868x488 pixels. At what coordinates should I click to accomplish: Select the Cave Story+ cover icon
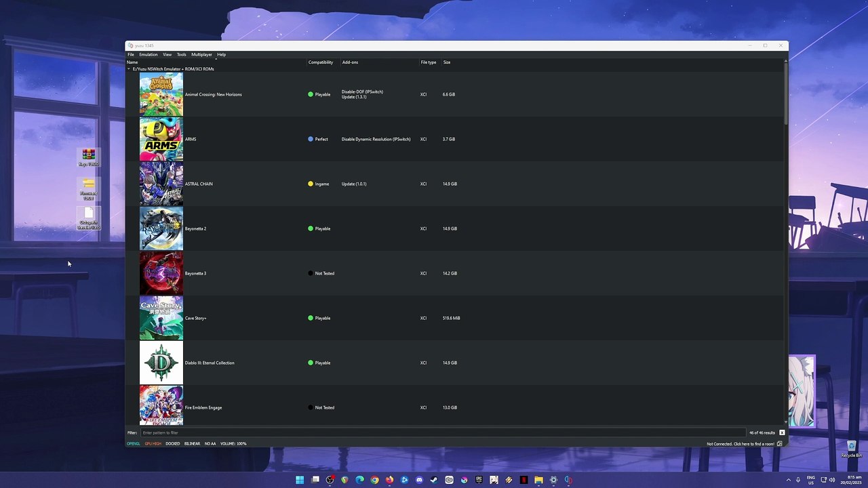[x=161, y=318]
